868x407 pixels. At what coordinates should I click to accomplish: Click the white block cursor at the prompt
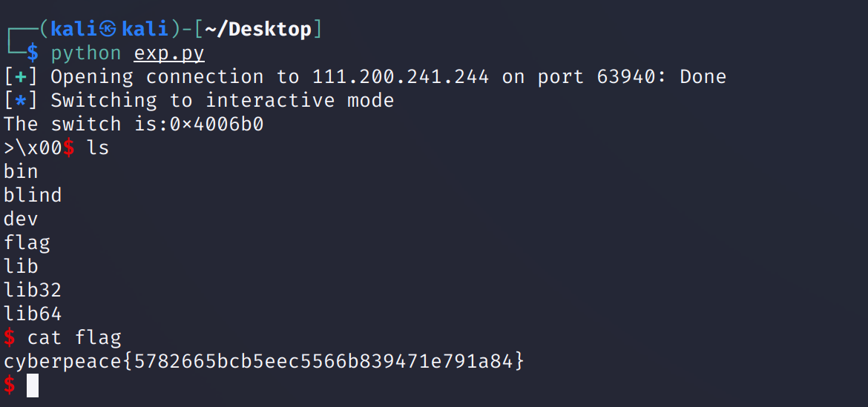(33, 386)
